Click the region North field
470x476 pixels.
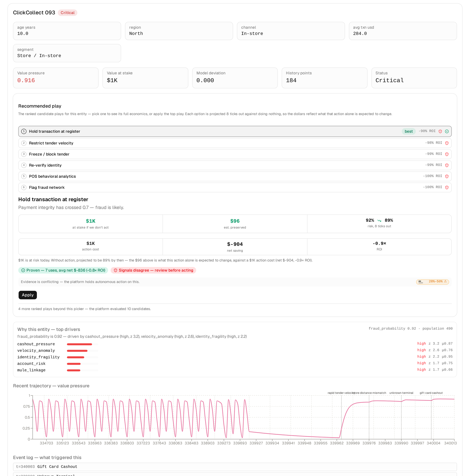click(179, 31)
